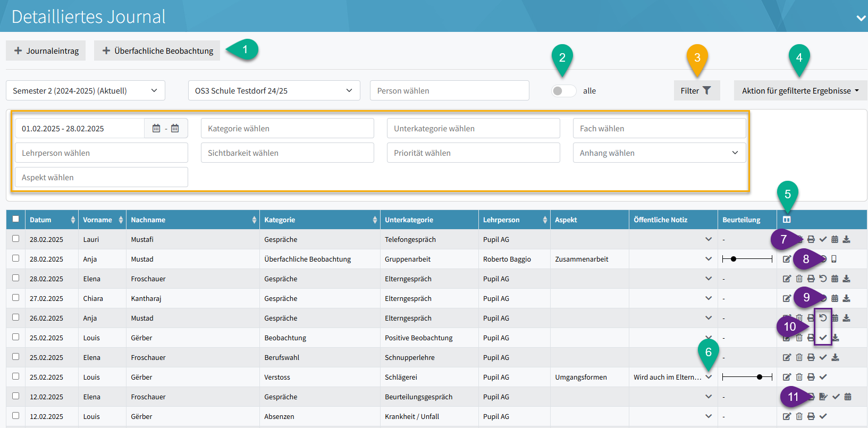868x428 pixels.
Task: Click the Filter button
Action: pyautogui.click(x=696, y=91)
